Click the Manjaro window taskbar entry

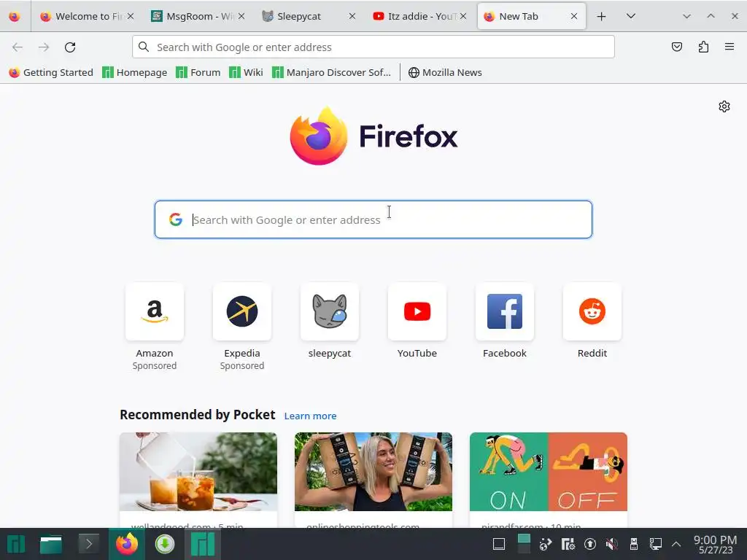(x=203, y=544)
